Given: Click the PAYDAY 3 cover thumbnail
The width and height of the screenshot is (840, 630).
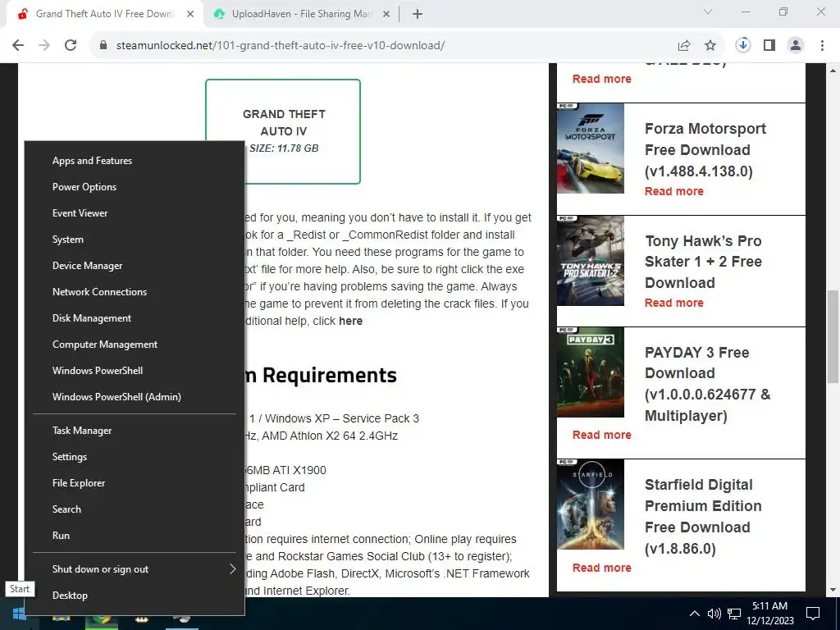Looking at the screenshot, I should click(x=591, y=372).
